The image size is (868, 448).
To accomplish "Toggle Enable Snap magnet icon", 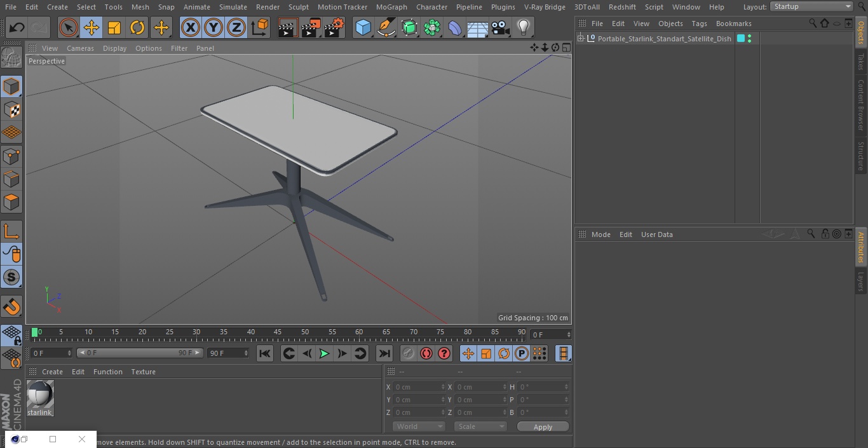I will pyautogui.click(x=11, y=306).
